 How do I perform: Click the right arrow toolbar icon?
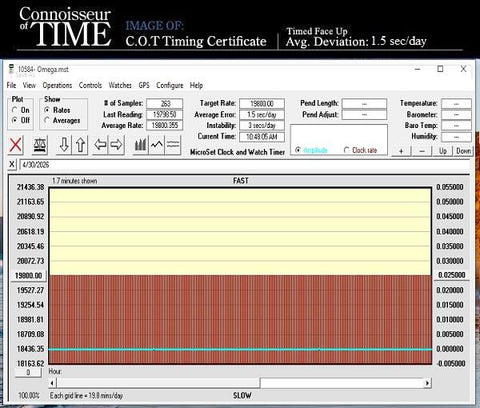116,145
